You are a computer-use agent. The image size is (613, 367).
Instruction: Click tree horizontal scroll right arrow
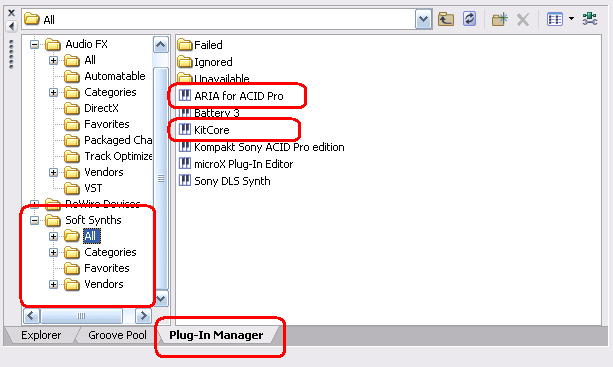pos(143,315)
